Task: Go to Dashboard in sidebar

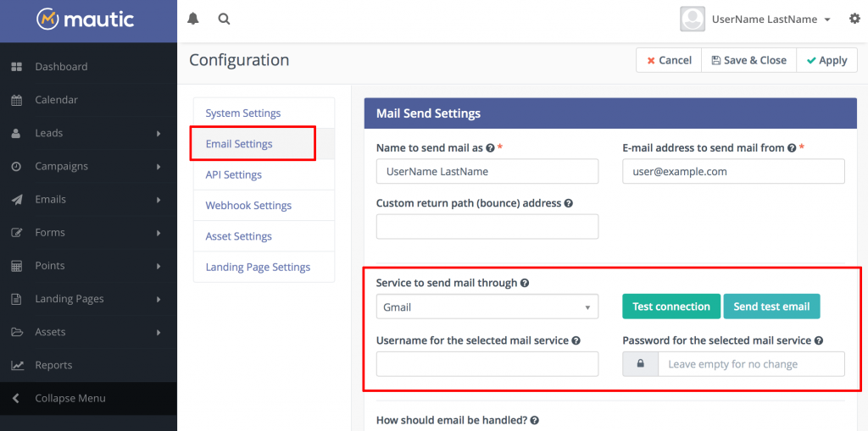Action: (x=61, y=67)
